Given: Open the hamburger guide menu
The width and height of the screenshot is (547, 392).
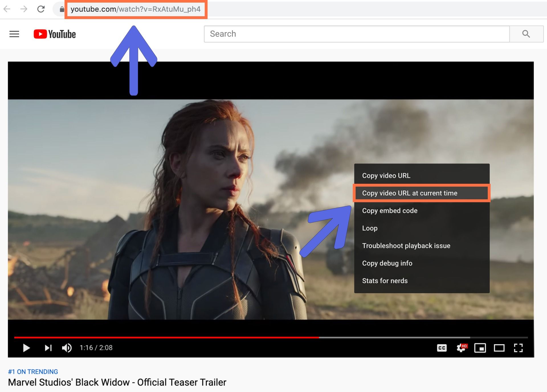Looking at the screenshot, I should pyautogui.click(x=14, y=34).
